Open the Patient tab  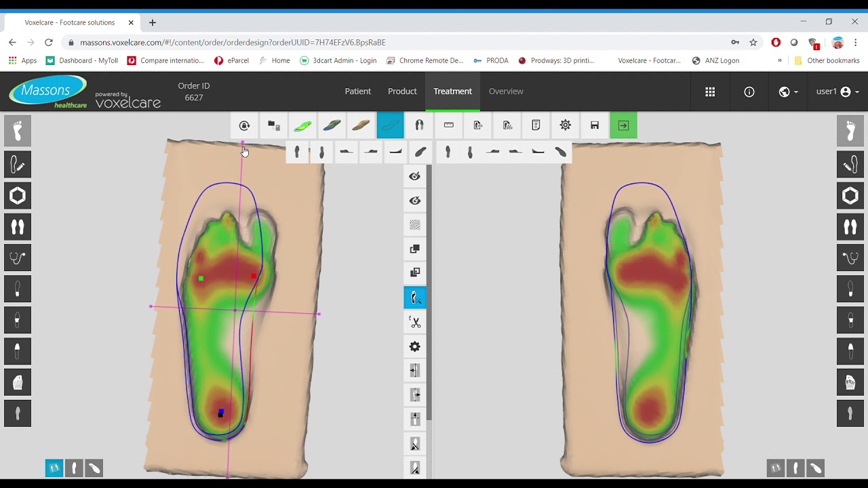[358, 91]
